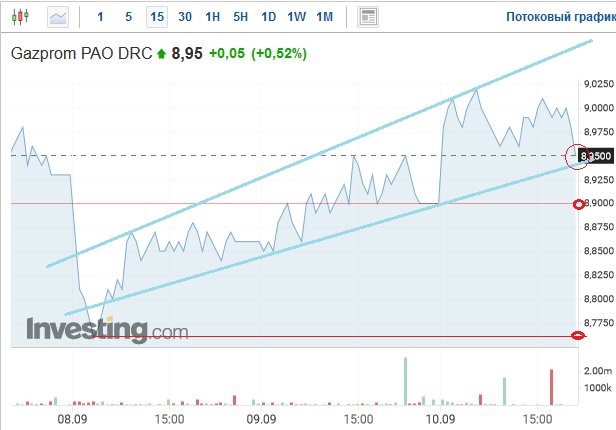Click the (+0,52%) percent change

(x=279, y=53)
